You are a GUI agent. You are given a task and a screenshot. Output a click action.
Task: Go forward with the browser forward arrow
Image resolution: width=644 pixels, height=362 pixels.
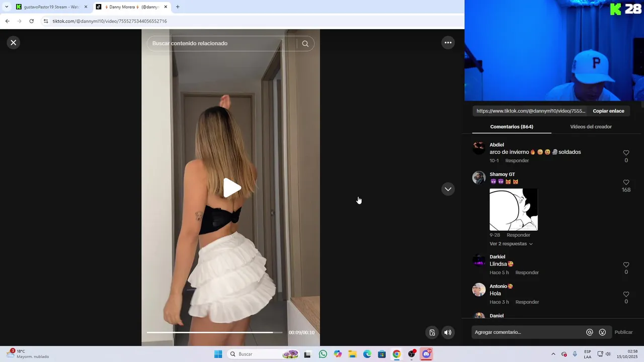[x=19, y=21]
